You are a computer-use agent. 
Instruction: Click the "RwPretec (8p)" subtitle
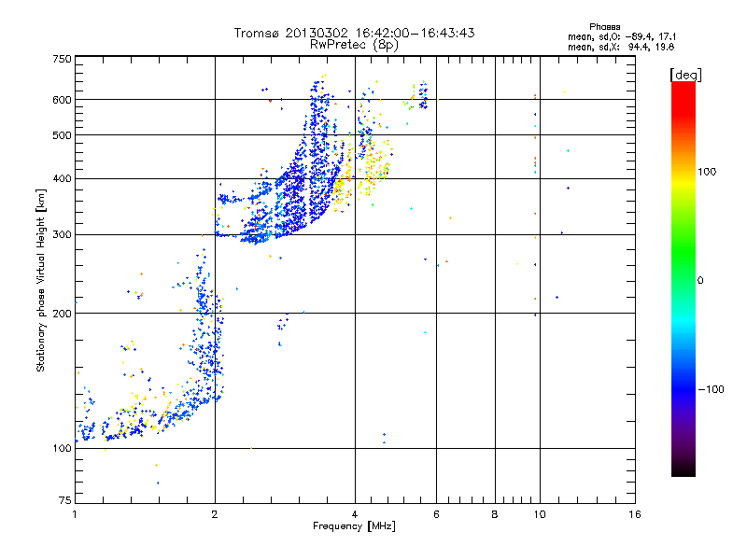pos(354,45)
